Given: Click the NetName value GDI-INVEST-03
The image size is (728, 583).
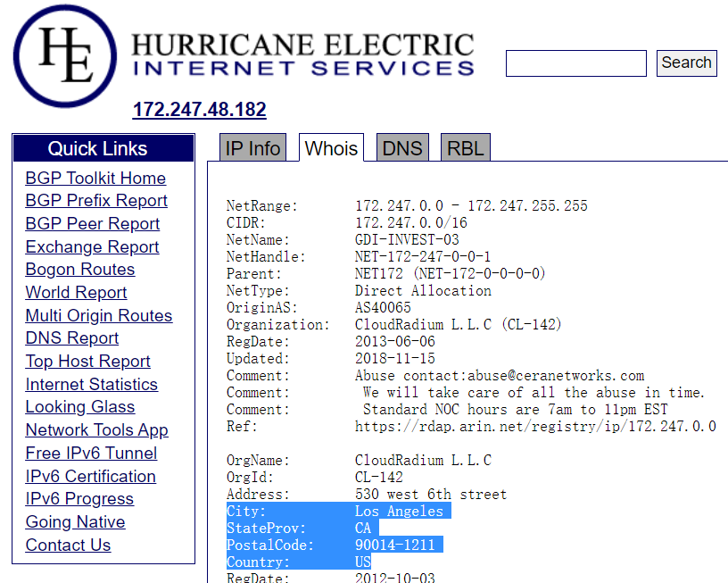Looking at the screenshot, I should (x=407, y=239).
